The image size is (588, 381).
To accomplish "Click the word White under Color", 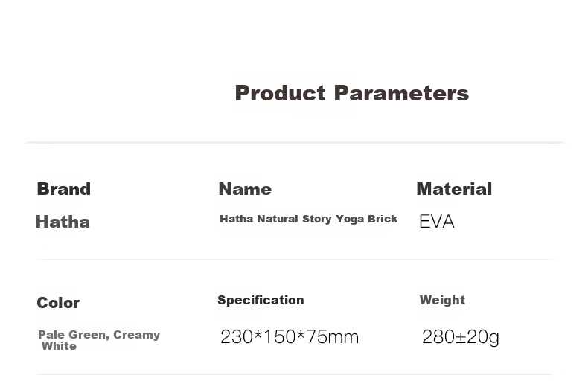I will 59,346.
